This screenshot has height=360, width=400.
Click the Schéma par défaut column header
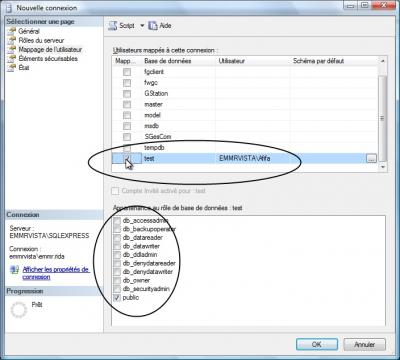334,61
